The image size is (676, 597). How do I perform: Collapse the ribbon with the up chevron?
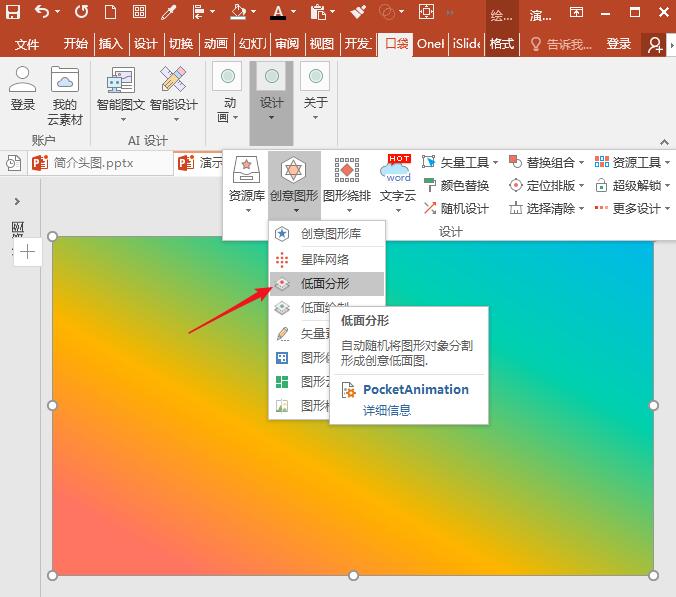(662, 142)
